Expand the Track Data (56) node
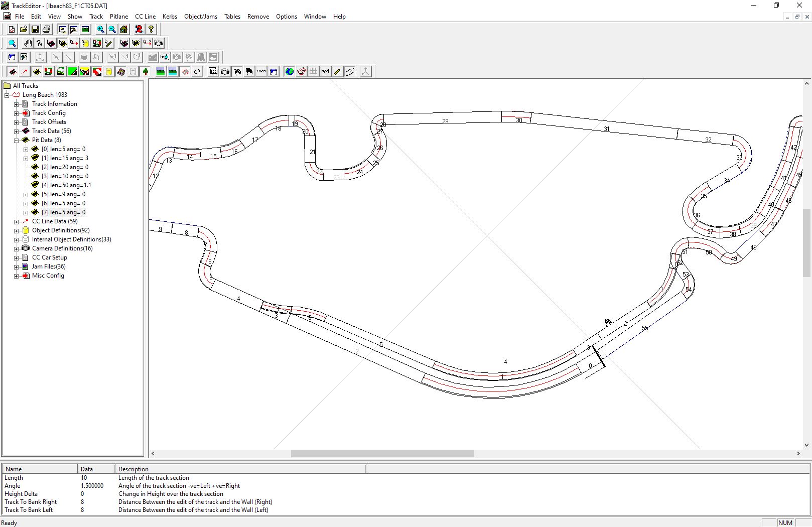The image size is (812, 527). click(x=17, y=131)
